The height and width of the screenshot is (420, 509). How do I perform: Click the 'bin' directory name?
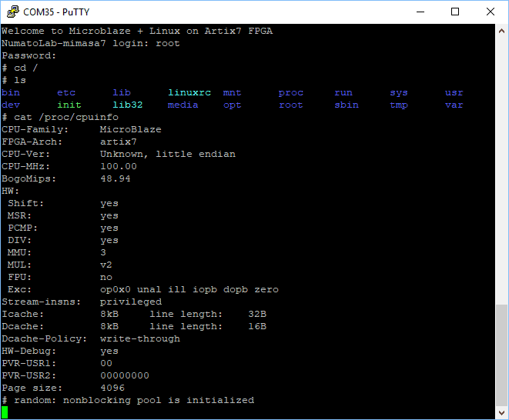(11, 92)
